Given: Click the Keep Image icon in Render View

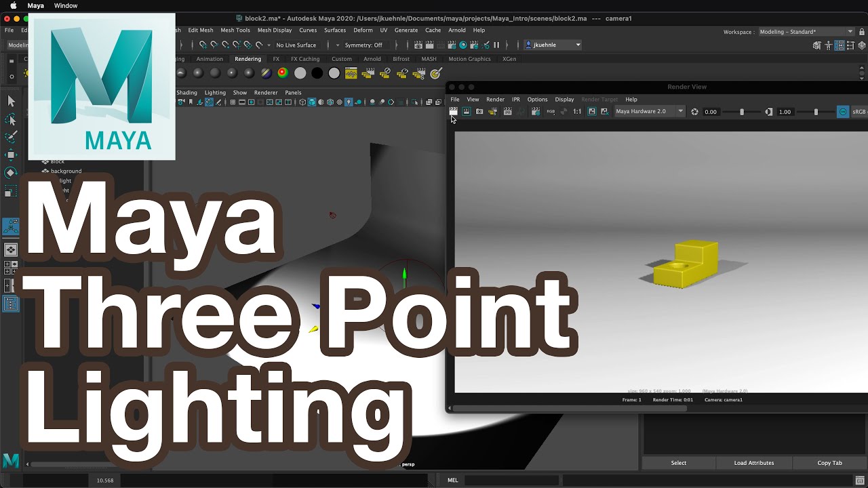Looking at the screenshot, I should [591, 111].
